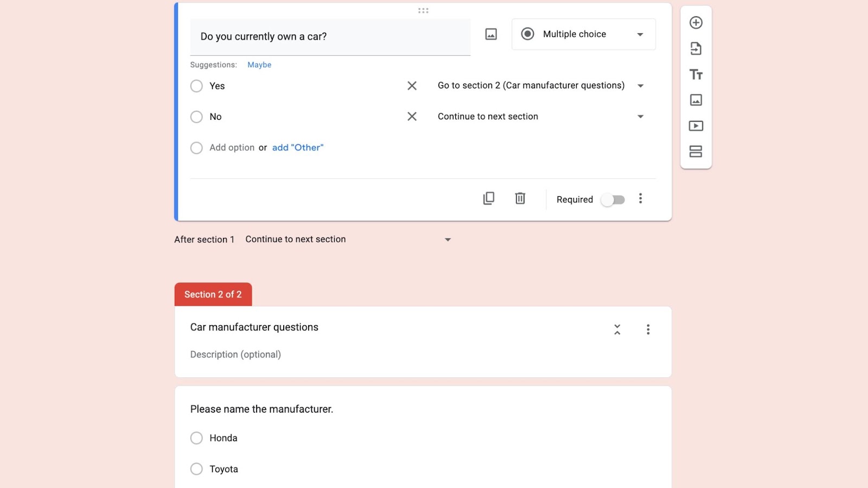Add an image from the sidebar
Image resolution: width=868 pixels, height=488 pixels.
(696, 100)
